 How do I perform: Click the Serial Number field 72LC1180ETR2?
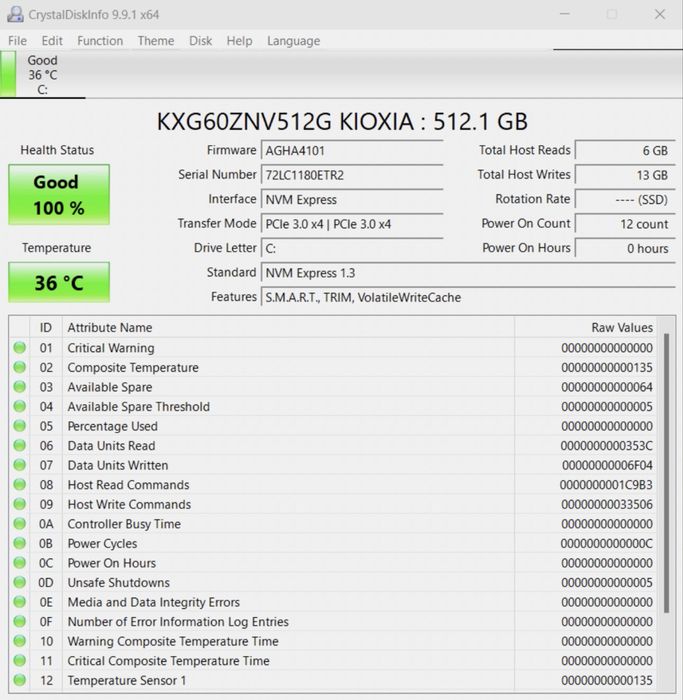352,175
